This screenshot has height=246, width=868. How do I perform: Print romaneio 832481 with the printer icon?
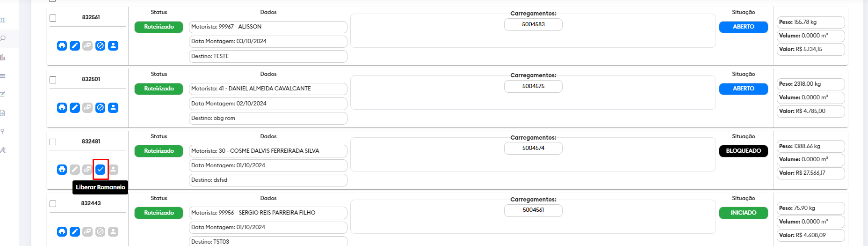62,169
